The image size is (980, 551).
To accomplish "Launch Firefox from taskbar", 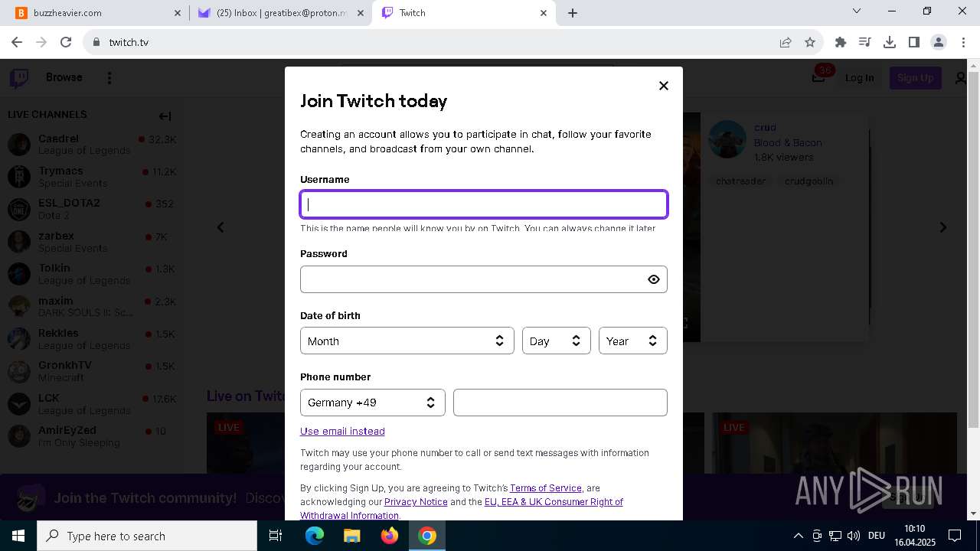I will [x=390, y=536].
